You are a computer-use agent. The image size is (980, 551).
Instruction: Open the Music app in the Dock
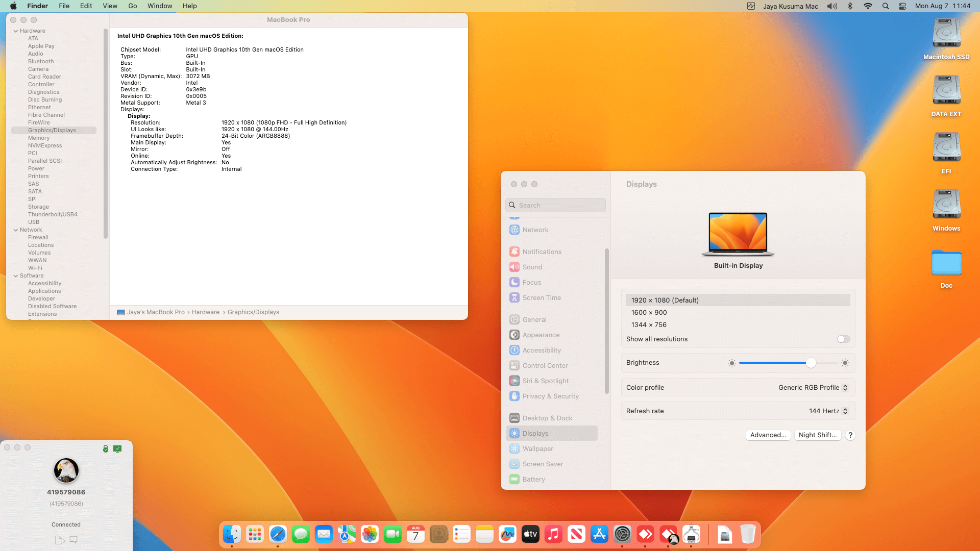click(553, 534)
